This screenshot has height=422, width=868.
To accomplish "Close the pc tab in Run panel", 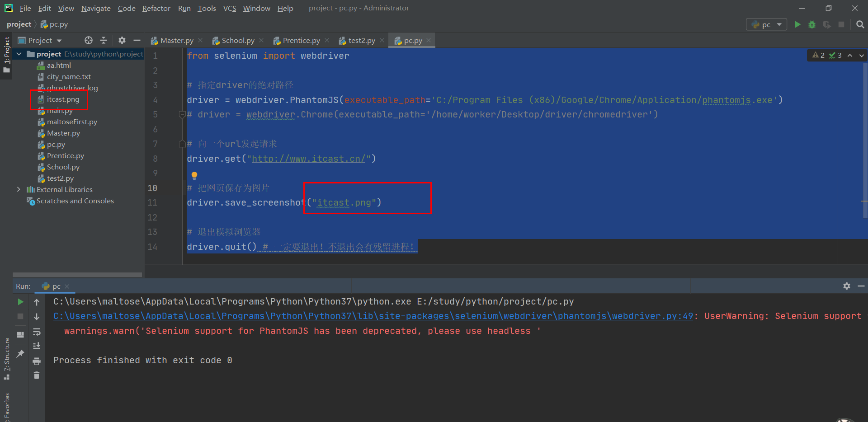I will [x=67, y=286].
